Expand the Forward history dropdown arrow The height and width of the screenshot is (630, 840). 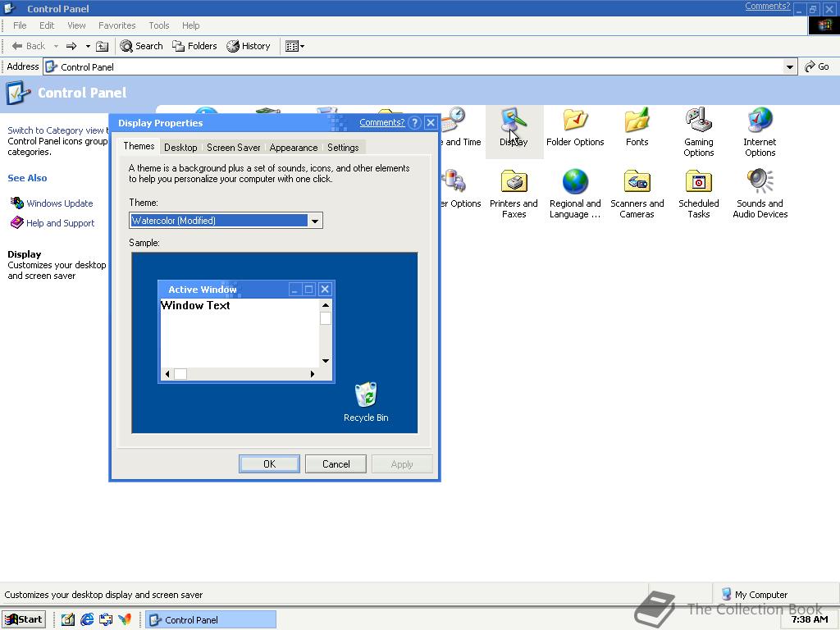[88, 46]
